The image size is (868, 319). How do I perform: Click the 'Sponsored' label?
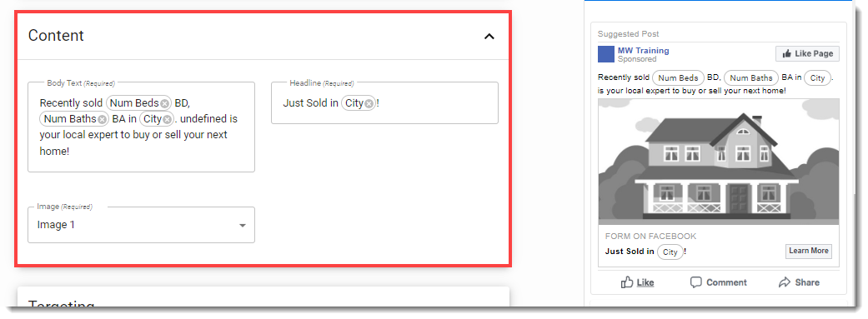coord(636,59)
